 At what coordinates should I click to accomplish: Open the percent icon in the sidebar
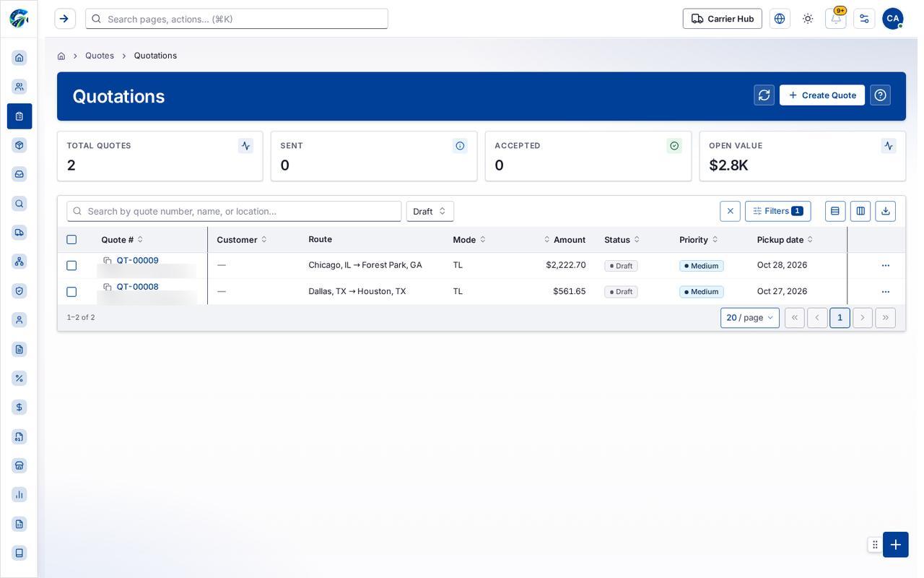(19, 378)
